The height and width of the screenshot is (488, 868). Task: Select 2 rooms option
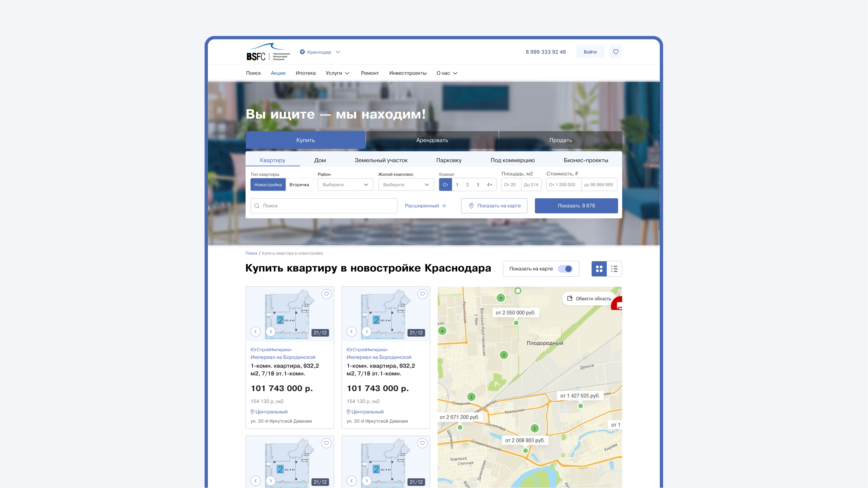[467, 185]
